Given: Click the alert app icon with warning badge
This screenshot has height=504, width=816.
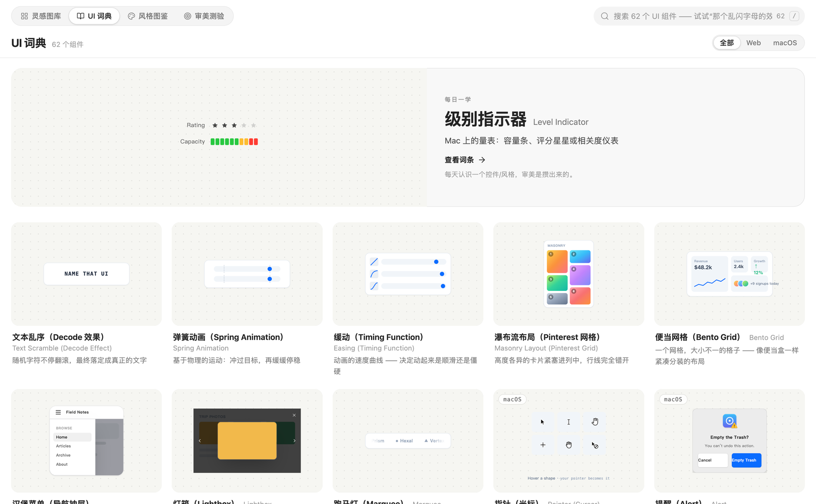Looking at the screenshot, I should click(730, 421).
